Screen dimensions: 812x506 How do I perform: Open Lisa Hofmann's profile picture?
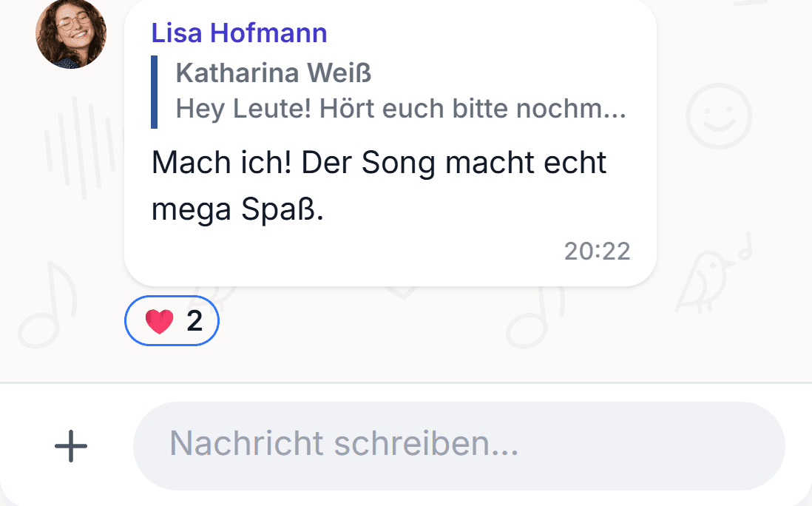click(x=71, y=34)
